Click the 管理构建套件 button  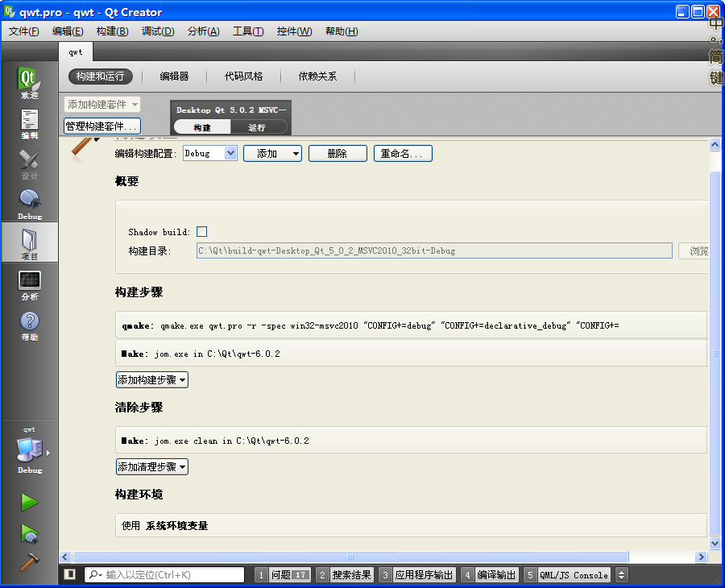(102, 126)
